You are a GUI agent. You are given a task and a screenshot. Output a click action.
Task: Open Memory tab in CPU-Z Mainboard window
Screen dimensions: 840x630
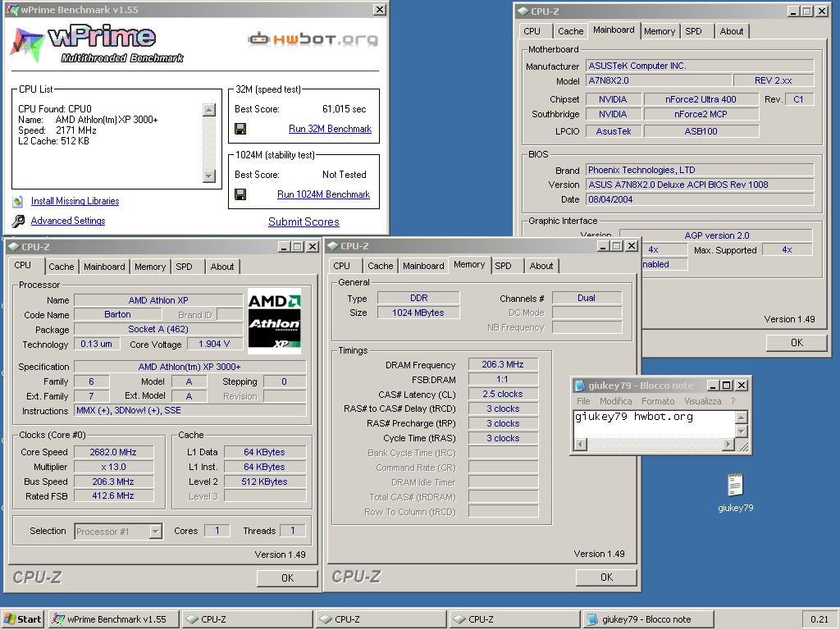(x=659, y=31)
